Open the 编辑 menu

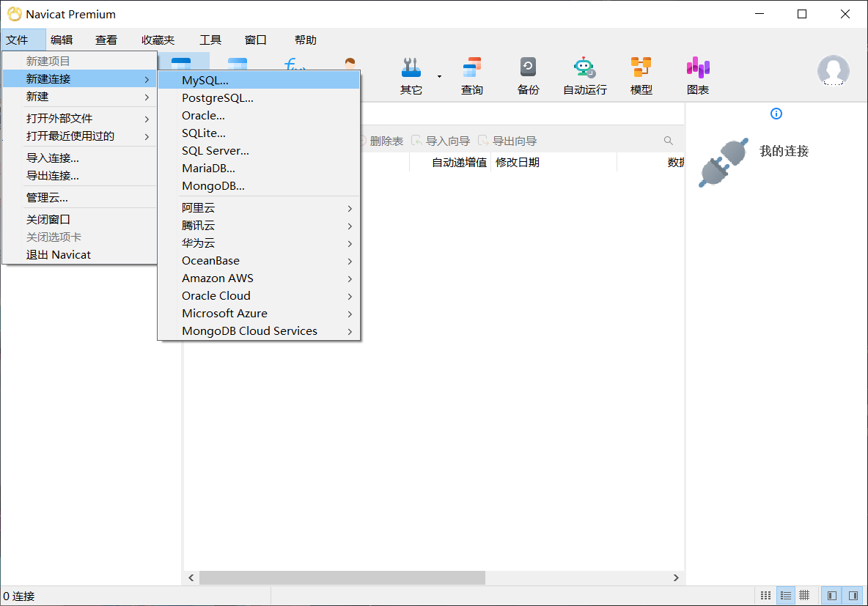pyautogui.click(x=62, y=40)
